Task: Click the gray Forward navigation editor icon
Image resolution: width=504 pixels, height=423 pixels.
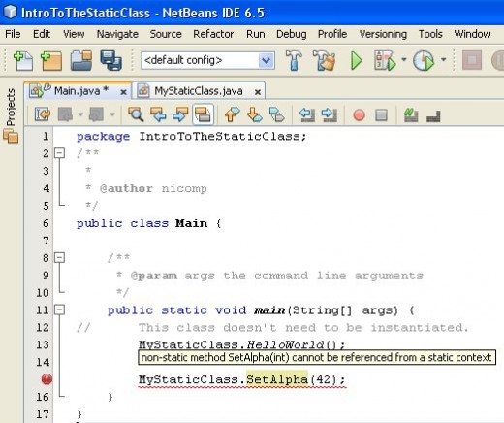Action: 96,114
